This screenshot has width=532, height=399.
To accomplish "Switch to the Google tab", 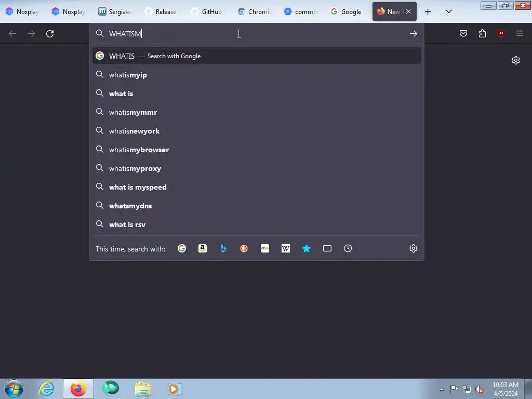I will coord(347,11).
